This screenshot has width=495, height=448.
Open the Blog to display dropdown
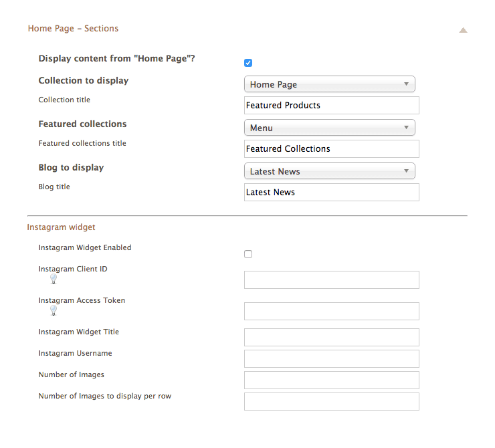coord(330,171)
